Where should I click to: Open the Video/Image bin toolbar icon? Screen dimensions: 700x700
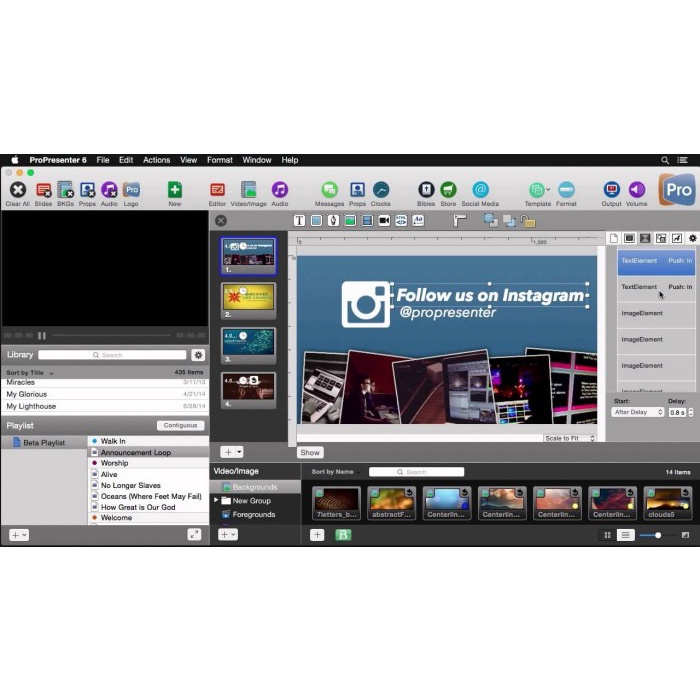[x=249, y=190]
